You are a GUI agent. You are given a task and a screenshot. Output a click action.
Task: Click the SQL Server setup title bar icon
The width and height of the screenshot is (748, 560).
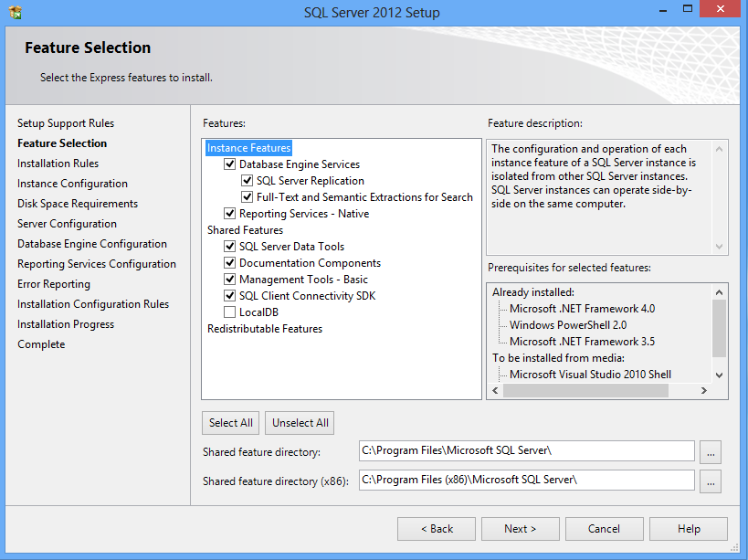pos(16,13)
